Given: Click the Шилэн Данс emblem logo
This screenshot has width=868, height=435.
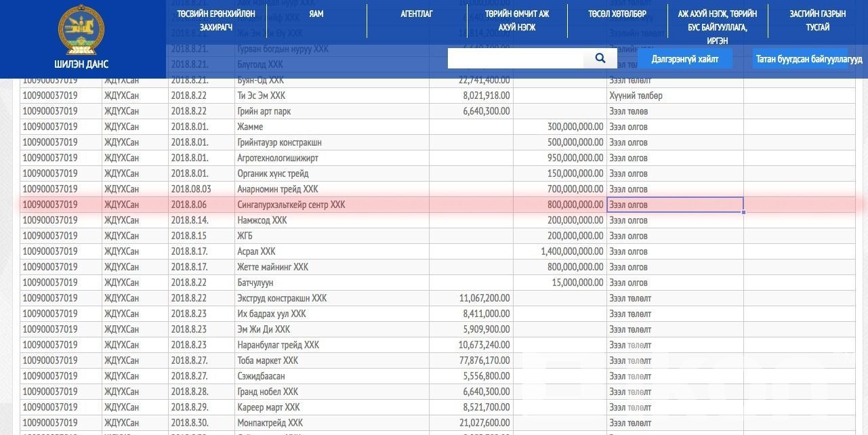Looking at the screenshot, I should 81,30.
